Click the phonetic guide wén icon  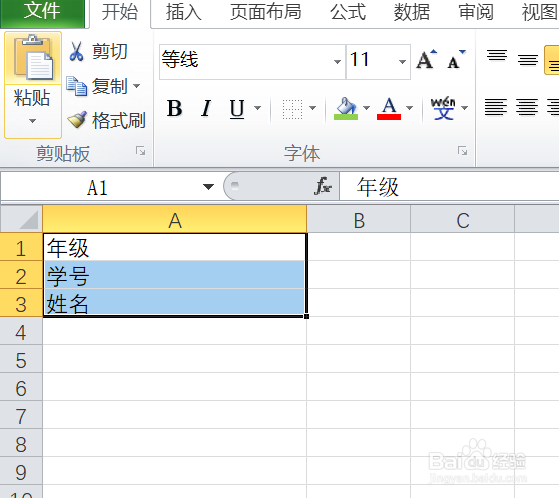443,108
